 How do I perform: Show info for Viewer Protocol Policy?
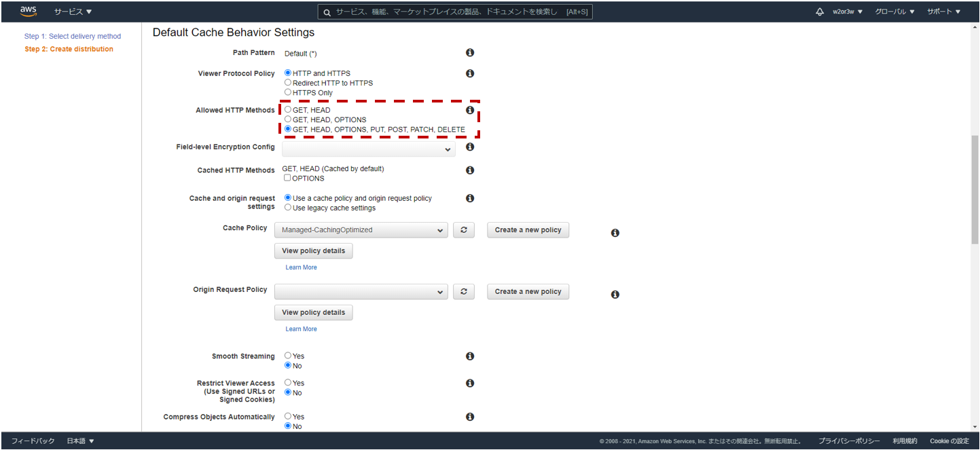[x=469, y=73]
